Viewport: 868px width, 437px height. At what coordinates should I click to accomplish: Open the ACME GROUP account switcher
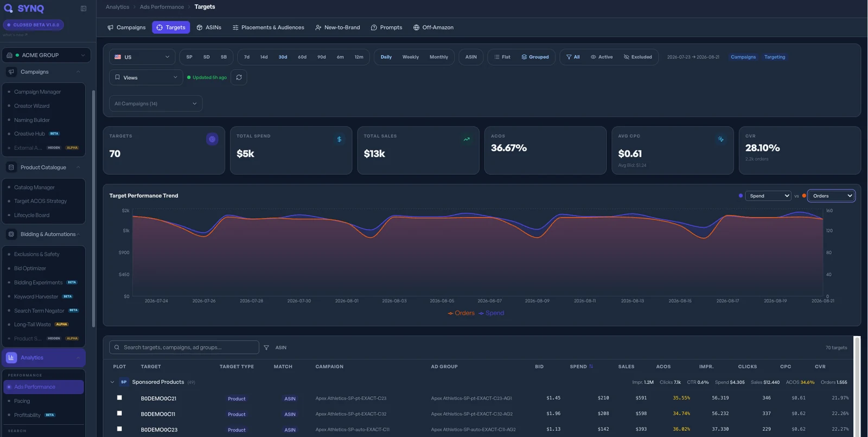click(46, 55)
